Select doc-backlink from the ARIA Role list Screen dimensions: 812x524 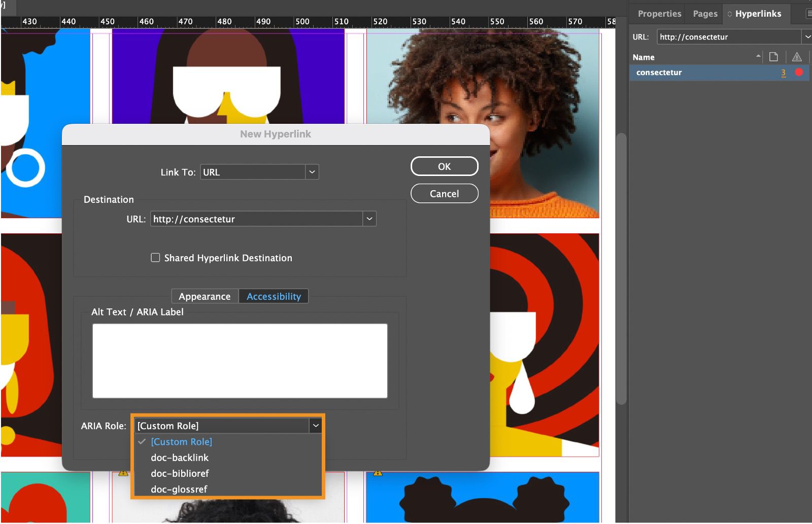(x=179, y=458)
